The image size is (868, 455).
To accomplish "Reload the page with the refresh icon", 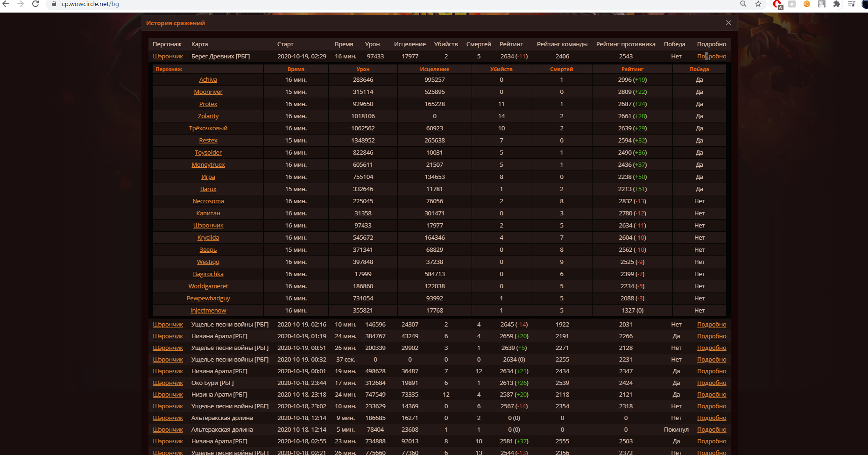I will coord(35,4).
